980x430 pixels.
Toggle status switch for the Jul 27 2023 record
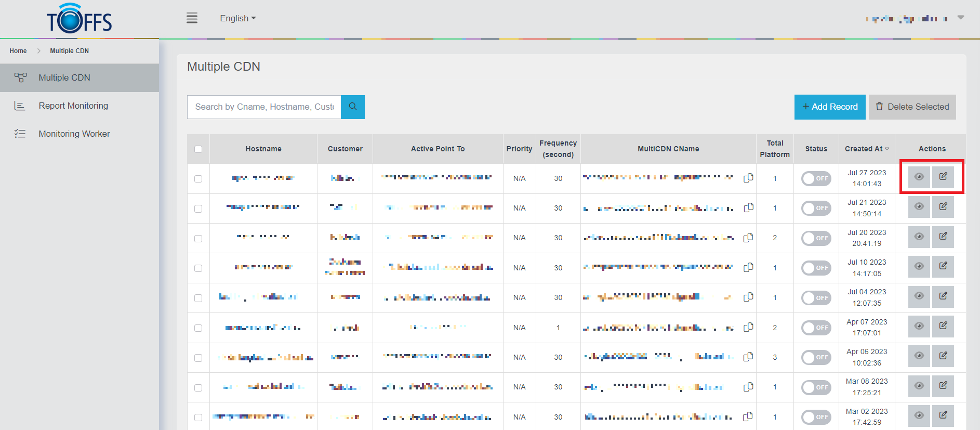[816, 178]
